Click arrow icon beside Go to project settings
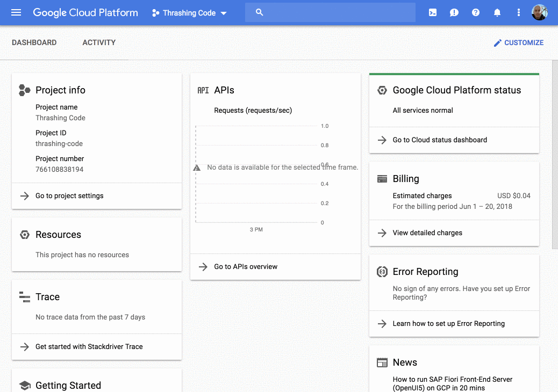 [x=25, y=196]
